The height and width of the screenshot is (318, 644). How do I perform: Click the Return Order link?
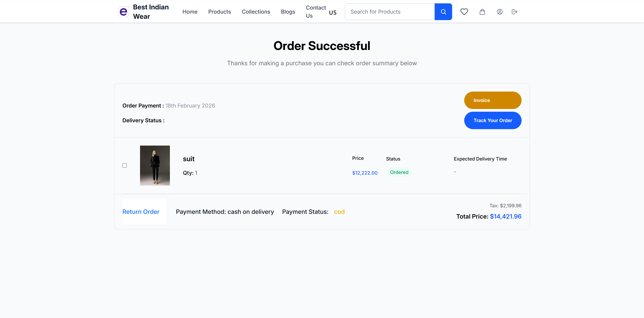141,211
